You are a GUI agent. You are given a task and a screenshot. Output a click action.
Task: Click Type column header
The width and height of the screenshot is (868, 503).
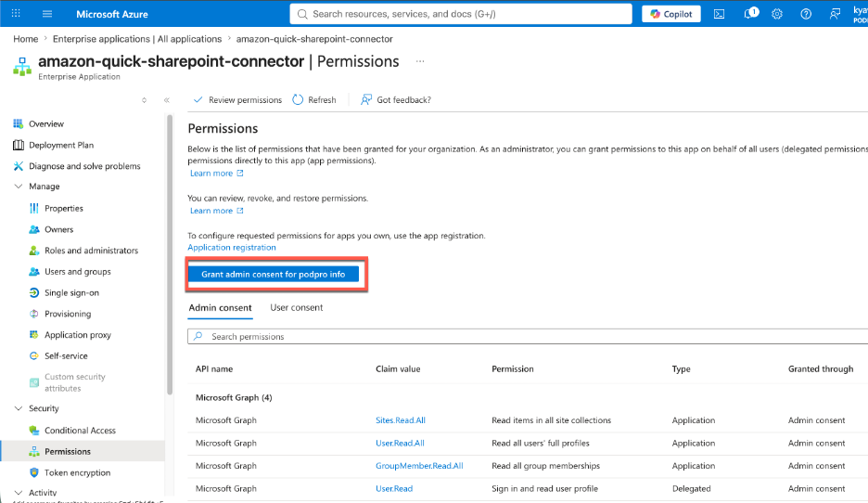[682, 369]
